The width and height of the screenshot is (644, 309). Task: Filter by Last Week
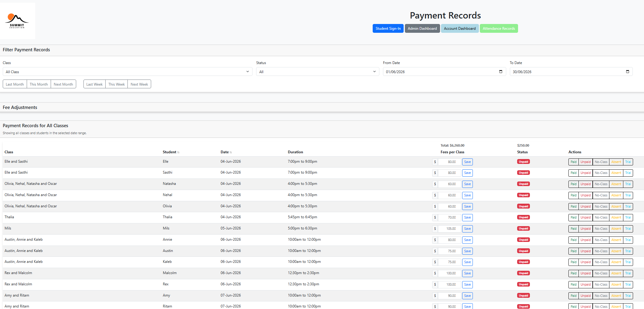[x=94, y=84]
